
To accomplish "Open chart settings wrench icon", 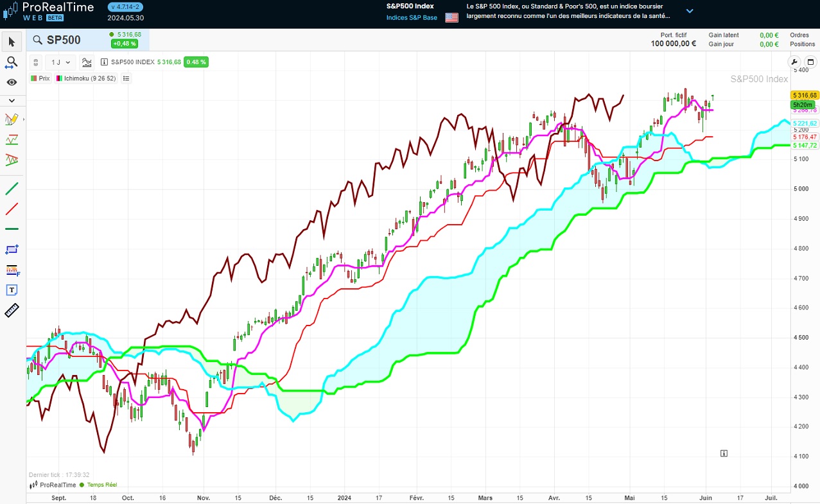I will (794, 62).
